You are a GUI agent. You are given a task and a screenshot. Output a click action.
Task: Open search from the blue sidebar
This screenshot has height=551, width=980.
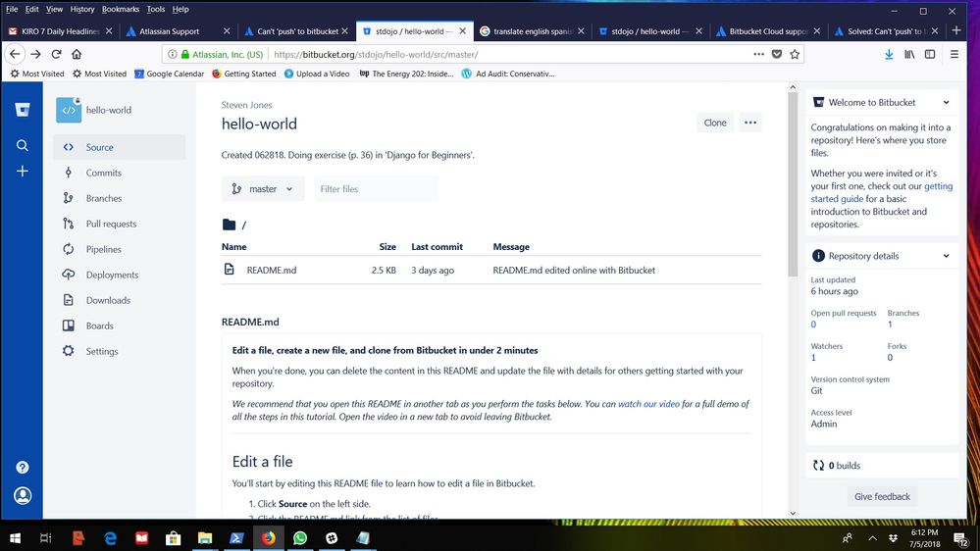coord(23,145)
